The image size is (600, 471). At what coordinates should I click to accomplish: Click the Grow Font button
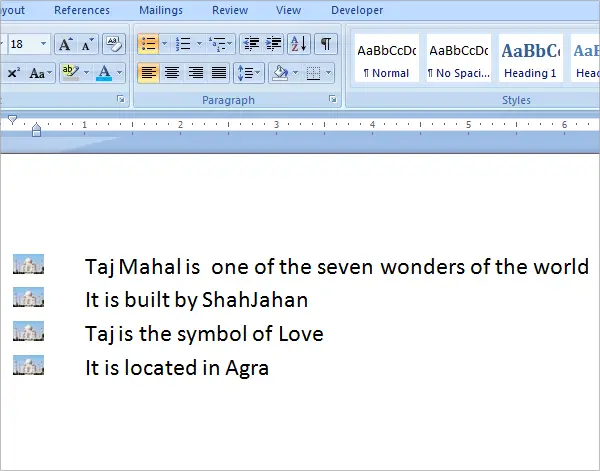(65, 44)
